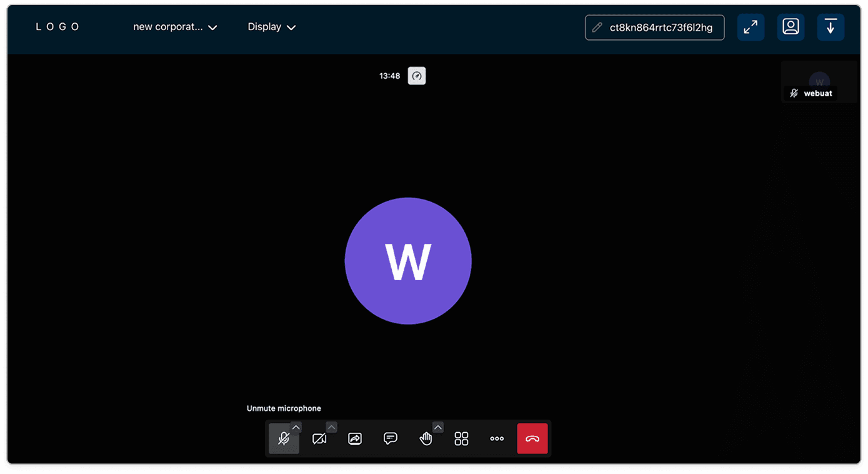The height and width of the screenshot is (474, 868).
Task: Open the "new corporat..." dropdown menu
Action: [175, 28]
